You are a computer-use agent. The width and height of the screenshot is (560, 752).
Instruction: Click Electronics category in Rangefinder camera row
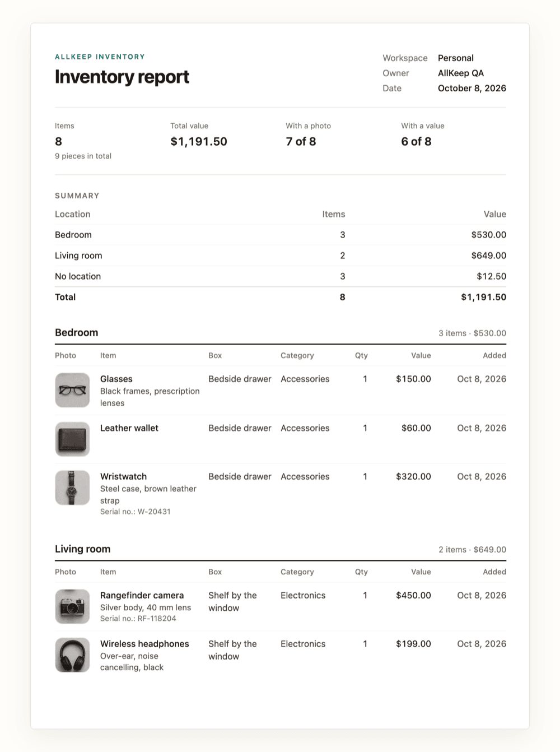coord(303,595)
